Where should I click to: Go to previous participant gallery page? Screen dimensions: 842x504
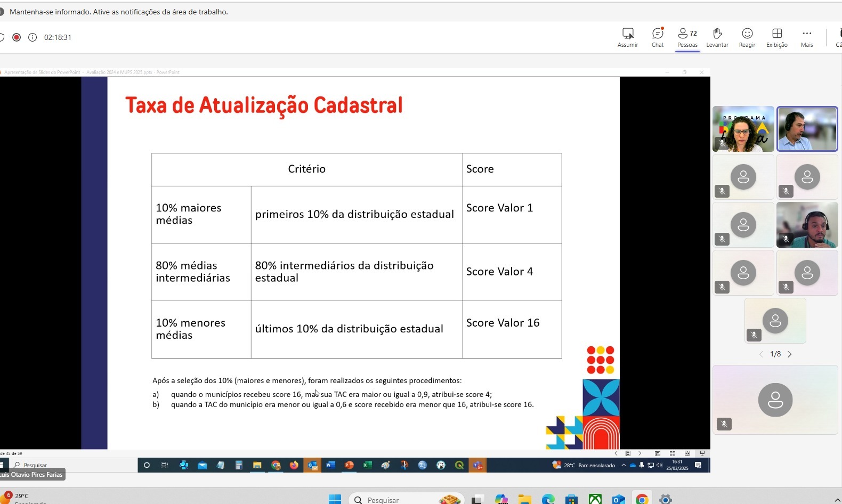pos(761,354)
